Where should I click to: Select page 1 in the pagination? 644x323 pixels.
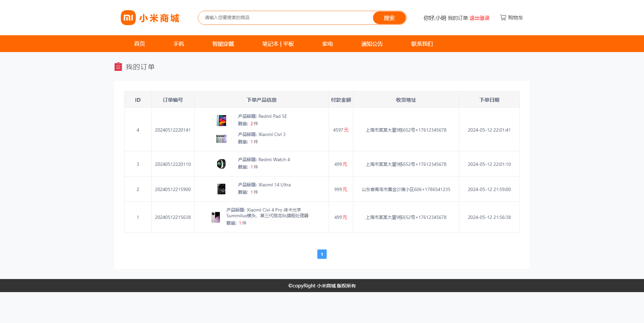click(322, 254)
